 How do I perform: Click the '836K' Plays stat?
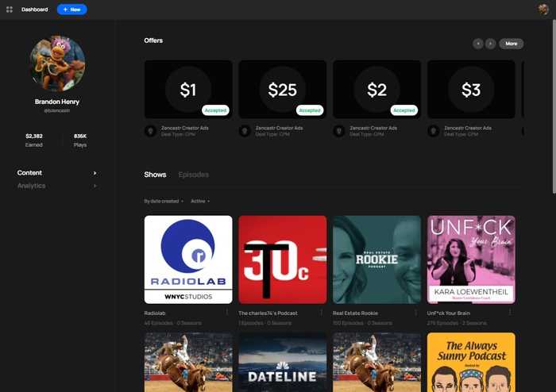(x=80, y=136)
